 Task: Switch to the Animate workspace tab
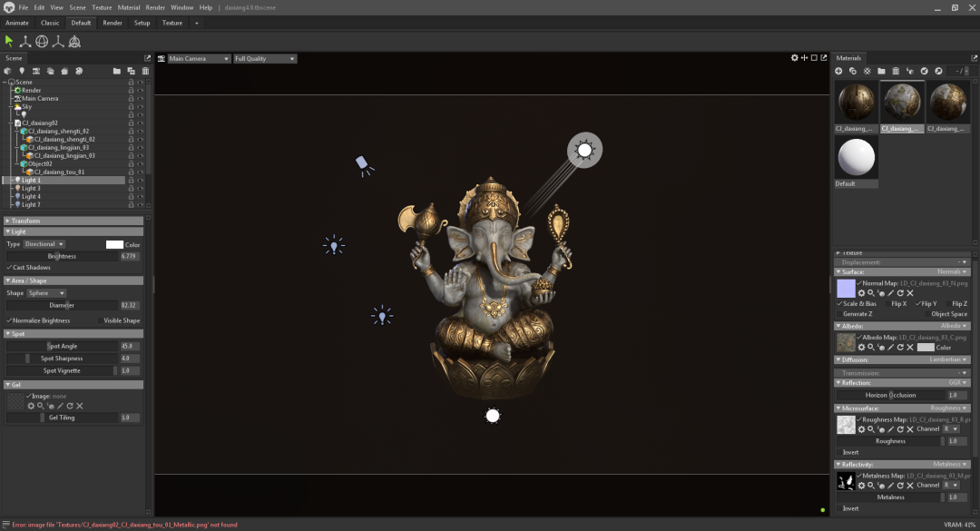pos(17,23)
